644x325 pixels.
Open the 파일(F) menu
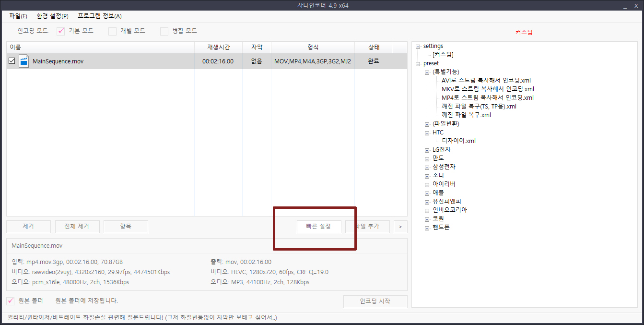[x=18, y=16]
